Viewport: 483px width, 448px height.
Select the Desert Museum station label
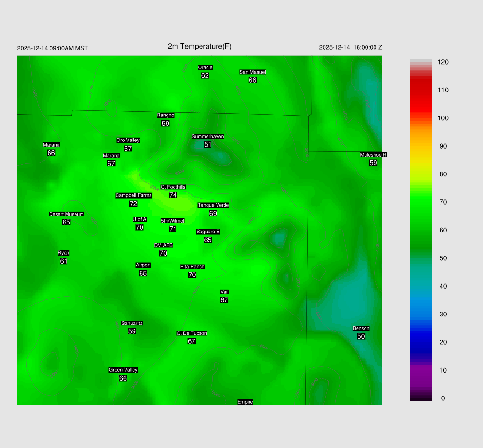pos(67,214)
